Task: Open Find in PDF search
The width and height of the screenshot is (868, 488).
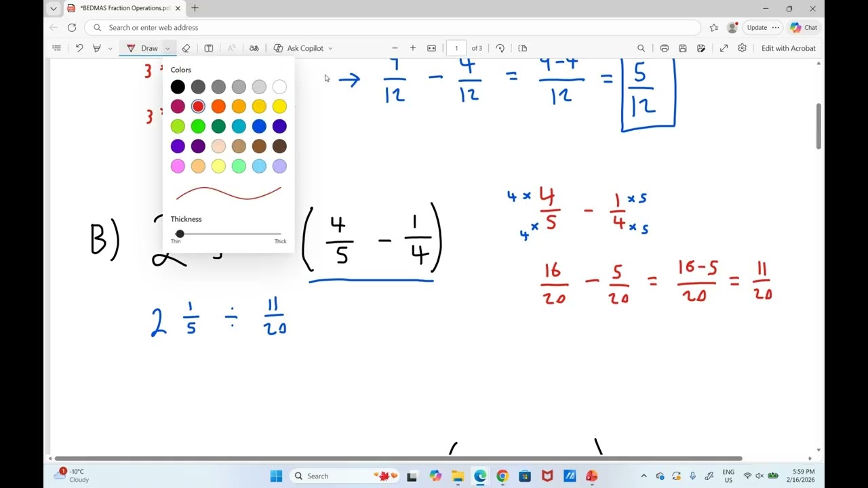Action: (641, 48)
